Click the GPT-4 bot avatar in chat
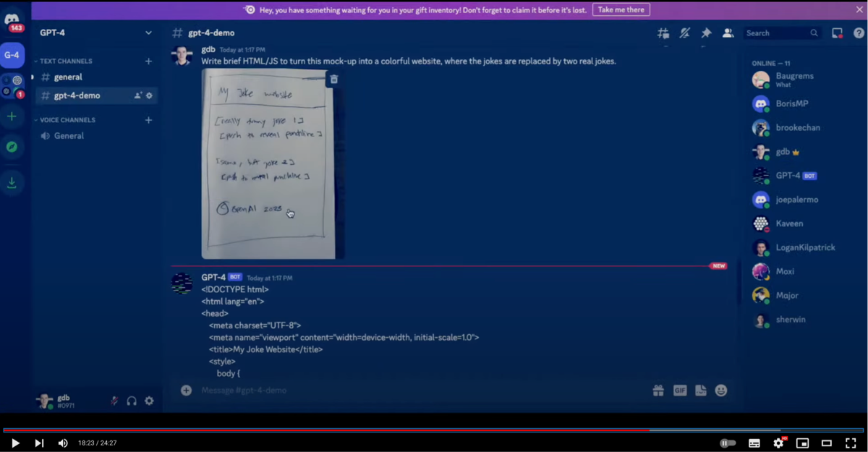Screen dimensions: 868x452 [182, 283]
